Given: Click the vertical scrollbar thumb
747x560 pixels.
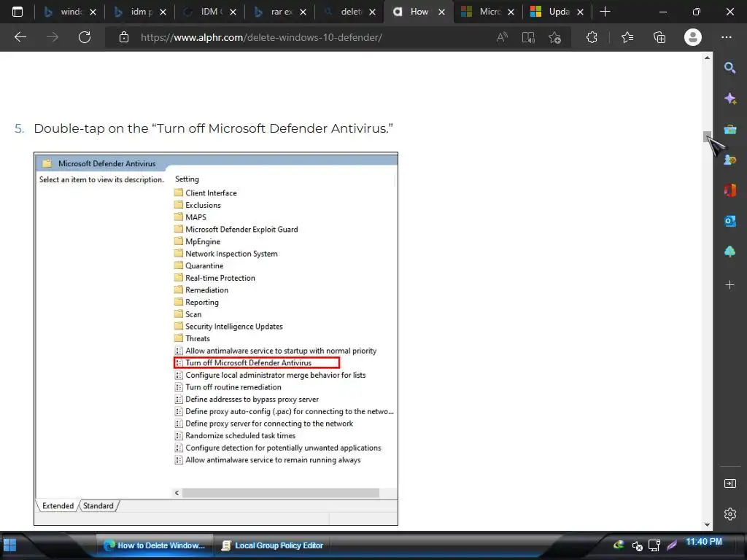Looking at the screenshot, I should (x=707, y=136).
